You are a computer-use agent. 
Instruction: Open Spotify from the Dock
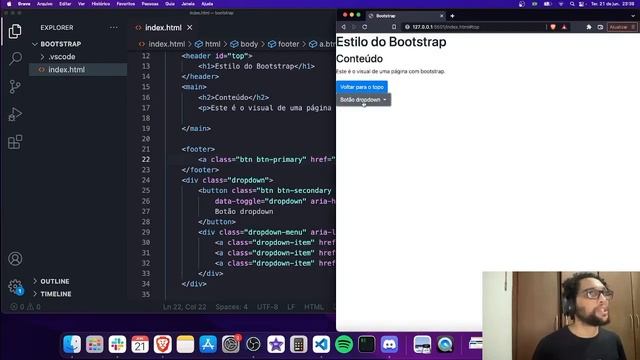344,344
